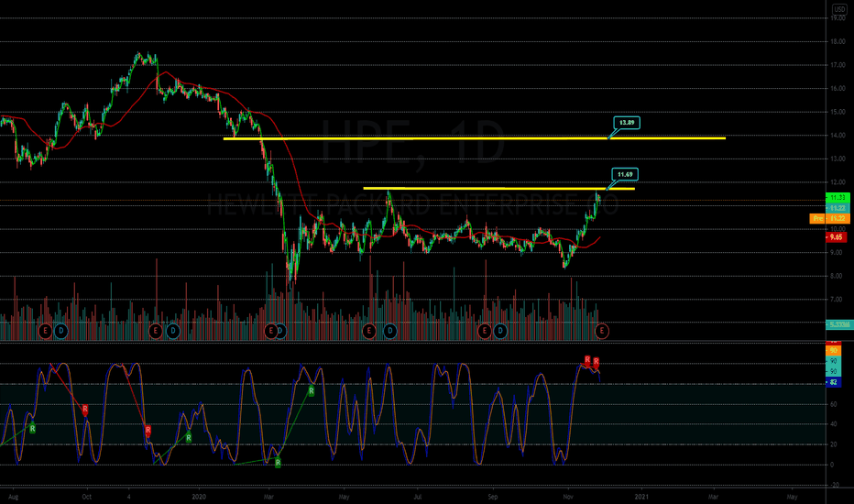Click the 5.333M volume label

pos(839,324)
